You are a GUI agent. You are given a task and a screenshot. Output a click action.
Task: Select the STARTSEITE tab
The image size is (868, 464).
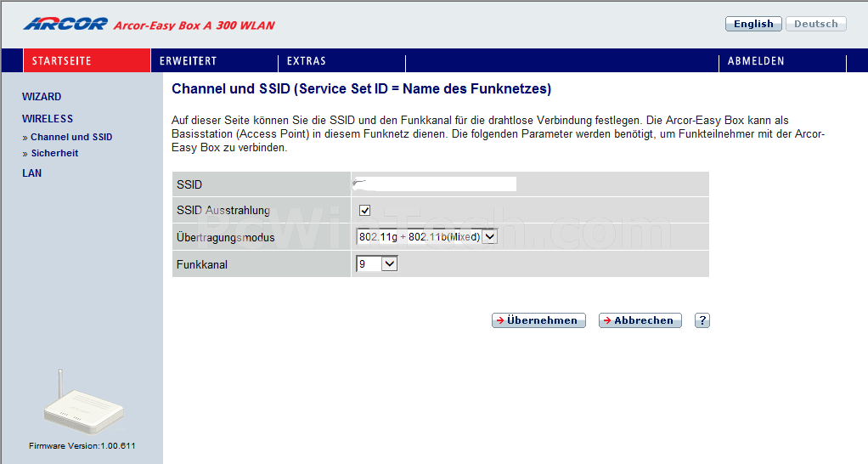coord(87,61)
